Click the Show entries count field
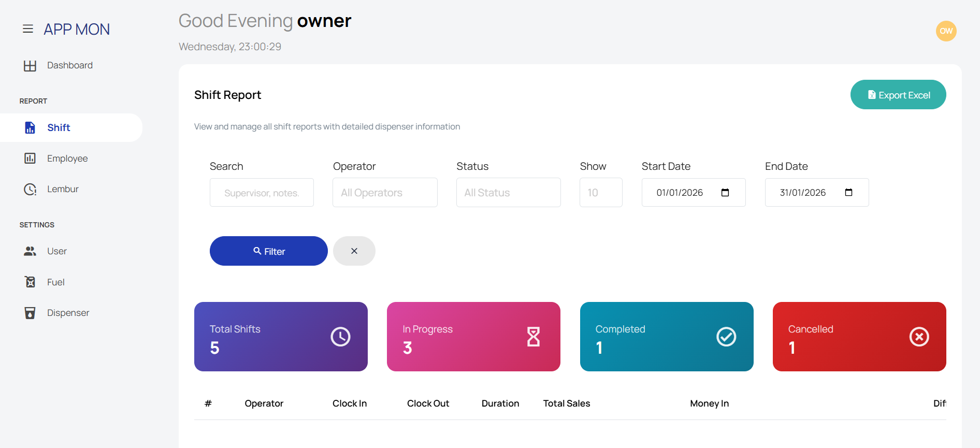Image resolution: width=980 pixels, height=448 pixels. 600,193
